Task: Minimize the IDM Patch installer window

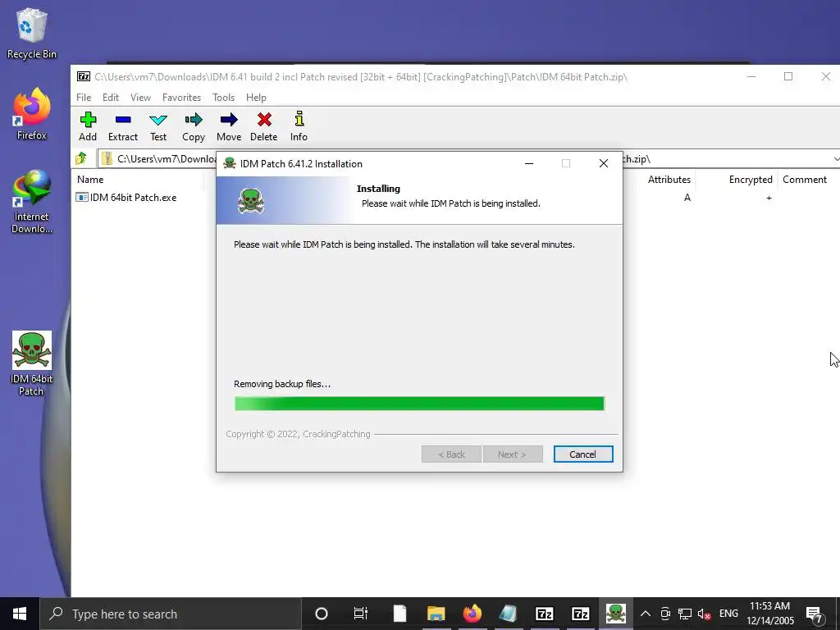Action: [529, 163]
